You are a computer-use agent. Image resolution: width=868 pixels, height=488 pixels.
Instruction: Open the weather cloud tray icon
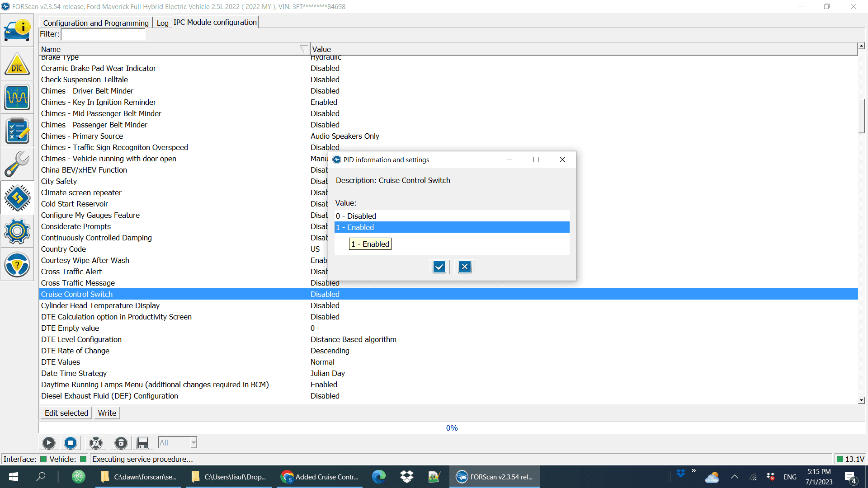click(712, 477)
